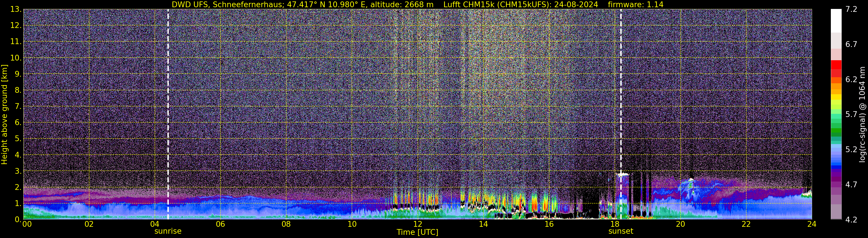The height and width of the screenshot is (238, 868).
Task: Click the y-axis tick label '5.'
Action: point(18,139)
